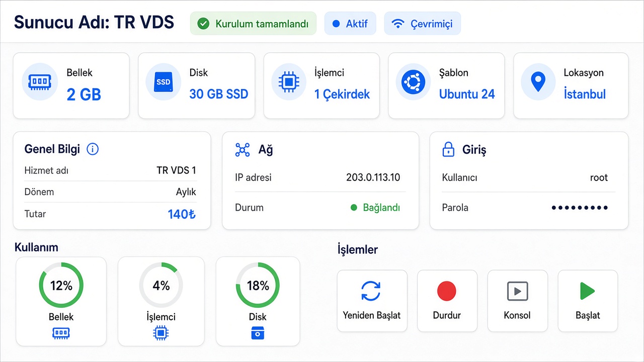Click the Kurulum tamamlandı status badge
This screenshot has height=362, width=644.
[x=253, y=24]
